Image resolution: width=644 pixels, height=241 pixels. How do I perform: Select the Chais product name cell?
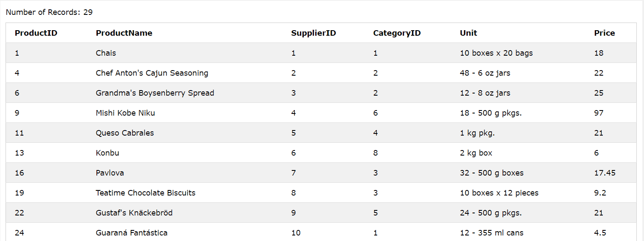click(x=106, y=53)
